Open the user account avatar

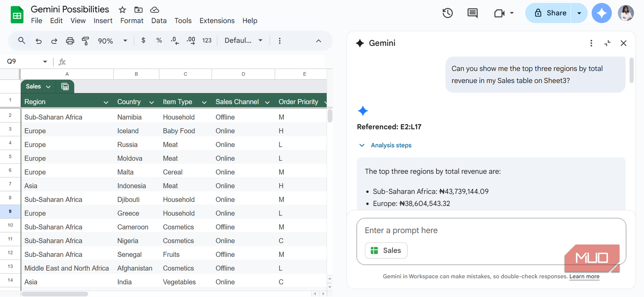click(626, 13)
